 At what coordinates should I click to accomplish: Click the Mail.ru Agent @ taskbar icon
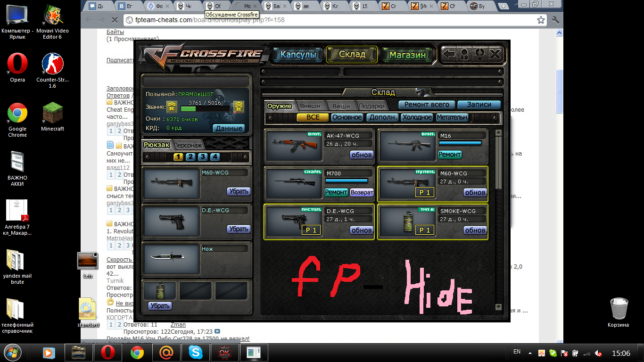click(x=166, y=353)
